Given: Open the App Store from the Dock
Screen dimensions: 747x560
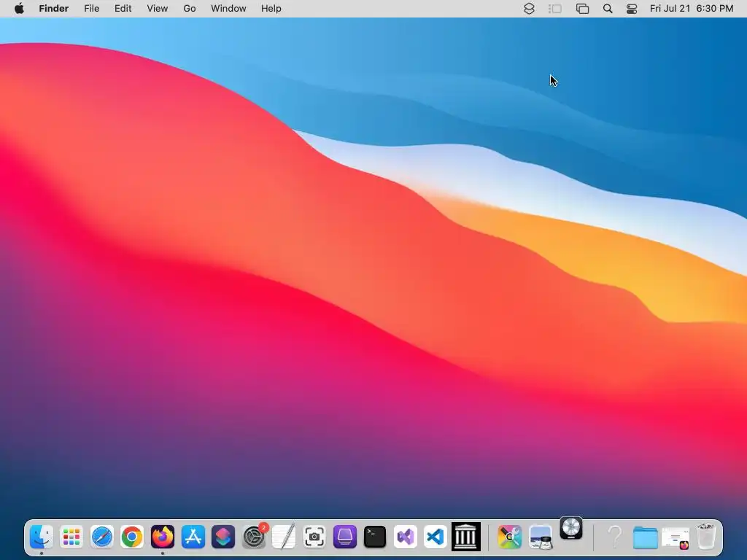Looking at the screenshot, I should point(193,537).
